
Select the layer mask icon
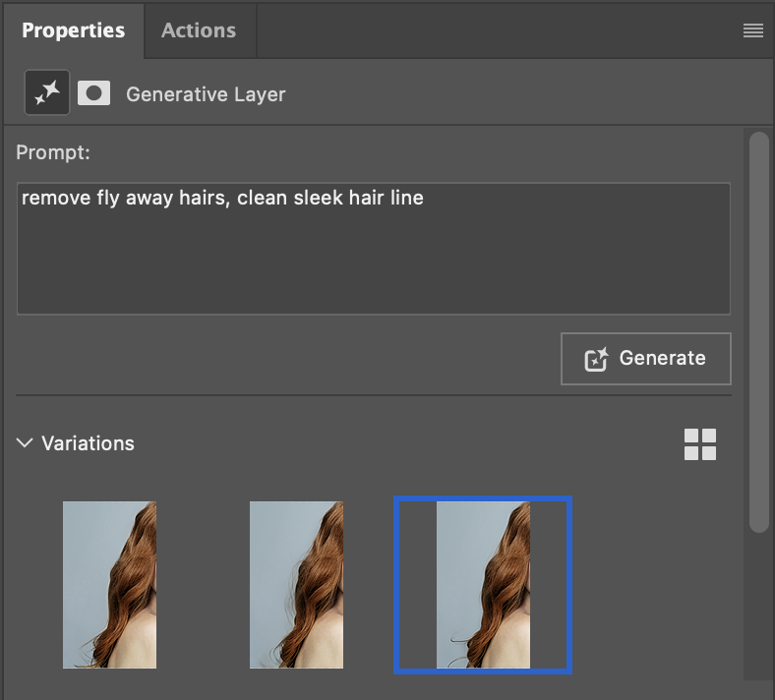pos(93,92)
